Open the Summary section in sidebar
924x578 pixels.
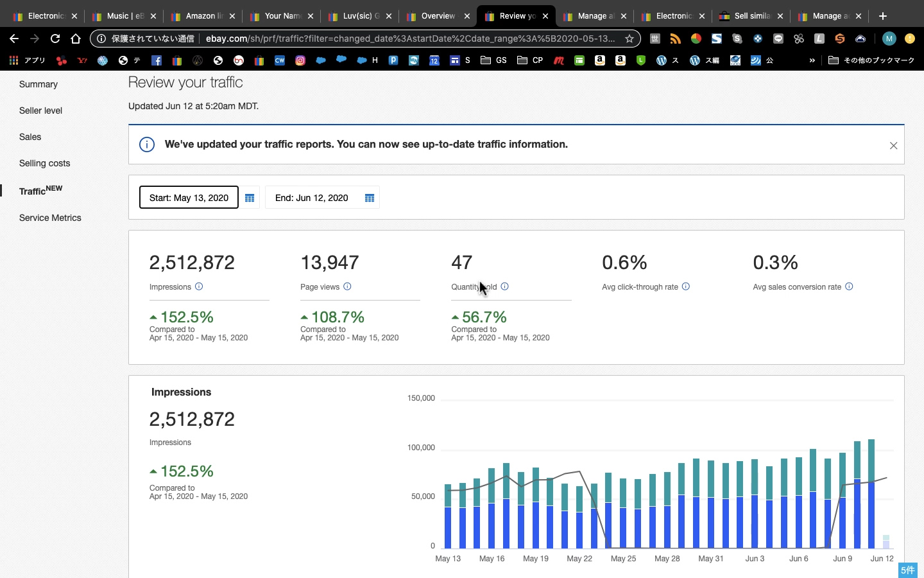click(x=38, y=84)
